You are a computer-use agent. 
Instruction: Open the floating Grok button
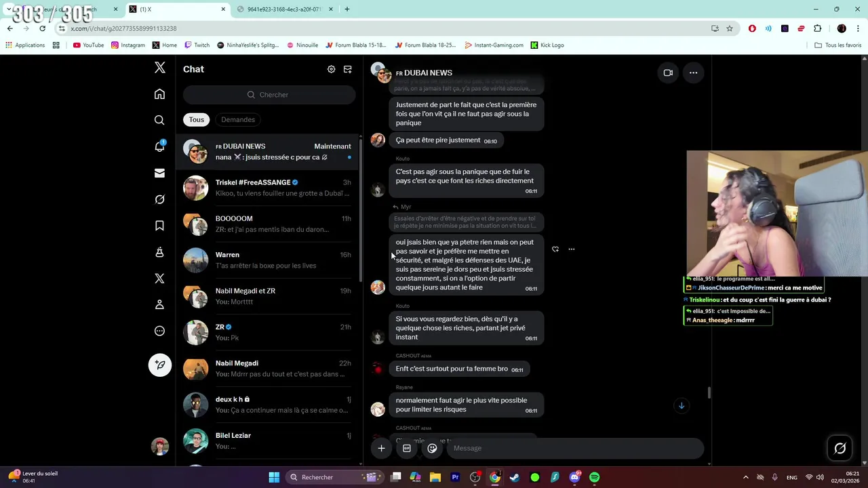[x=840, y=448]
